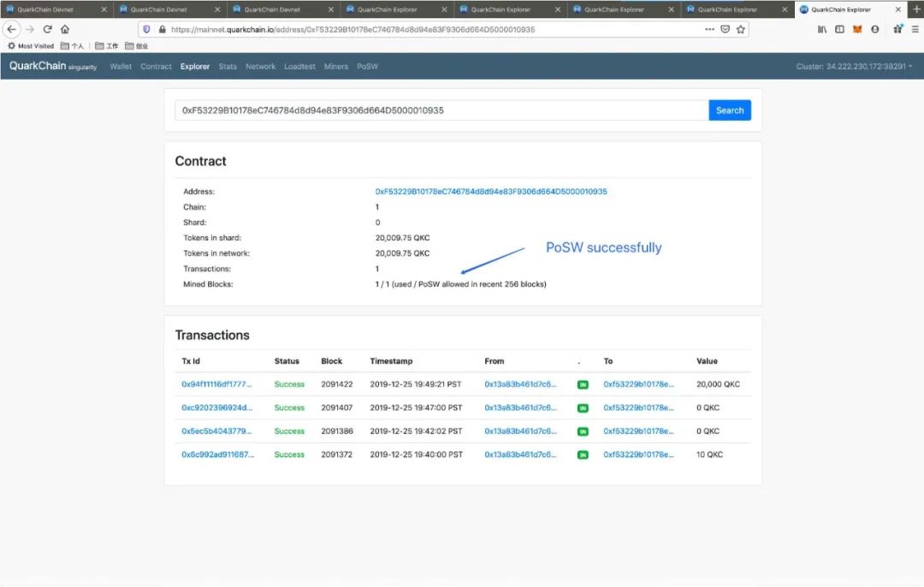
Task: Click the Timestamp column header
Action: (391, 361)
